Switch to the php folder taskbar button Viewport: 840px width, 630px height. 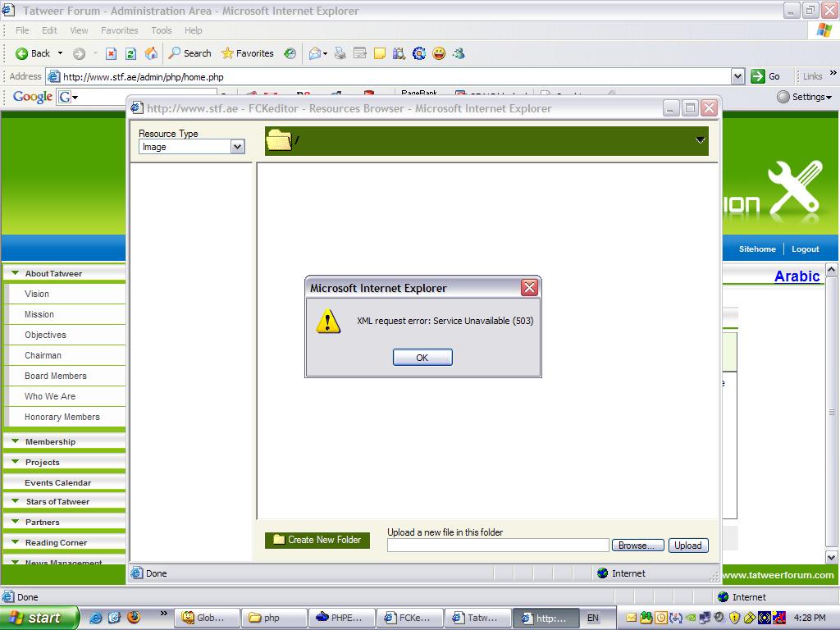274,618
